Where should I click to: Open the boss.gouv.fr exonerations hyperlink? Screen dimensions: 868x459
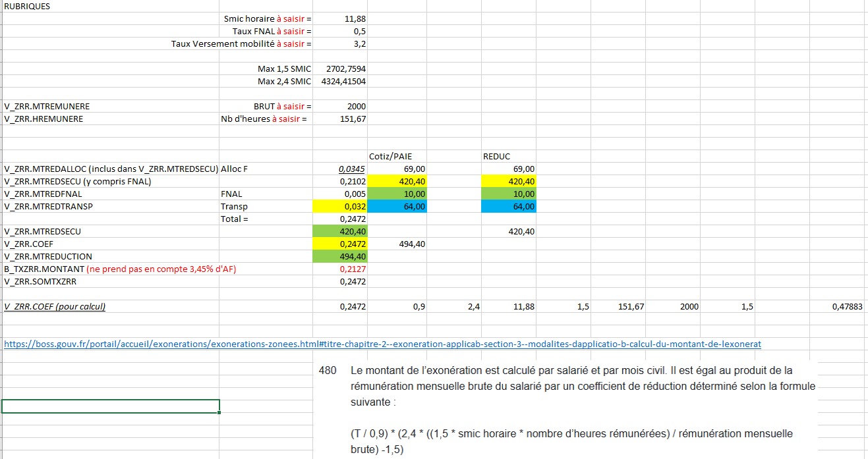[382, 344]
